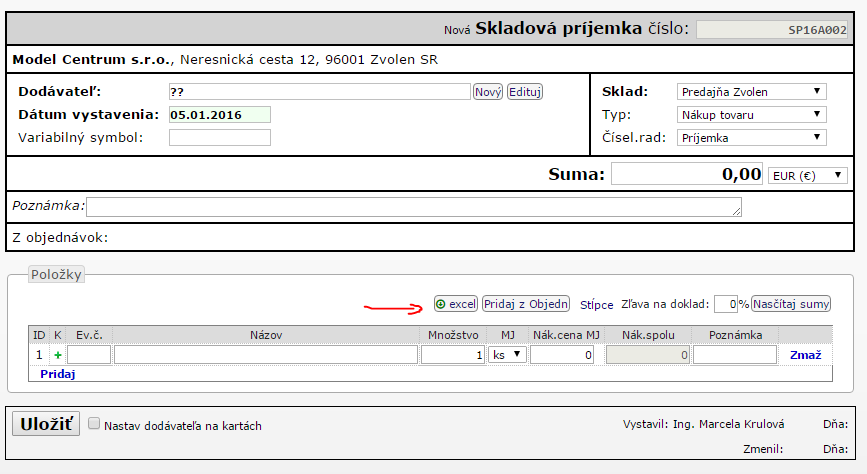
Task: Open the Sklad dropdown
Action: (751, 92)
